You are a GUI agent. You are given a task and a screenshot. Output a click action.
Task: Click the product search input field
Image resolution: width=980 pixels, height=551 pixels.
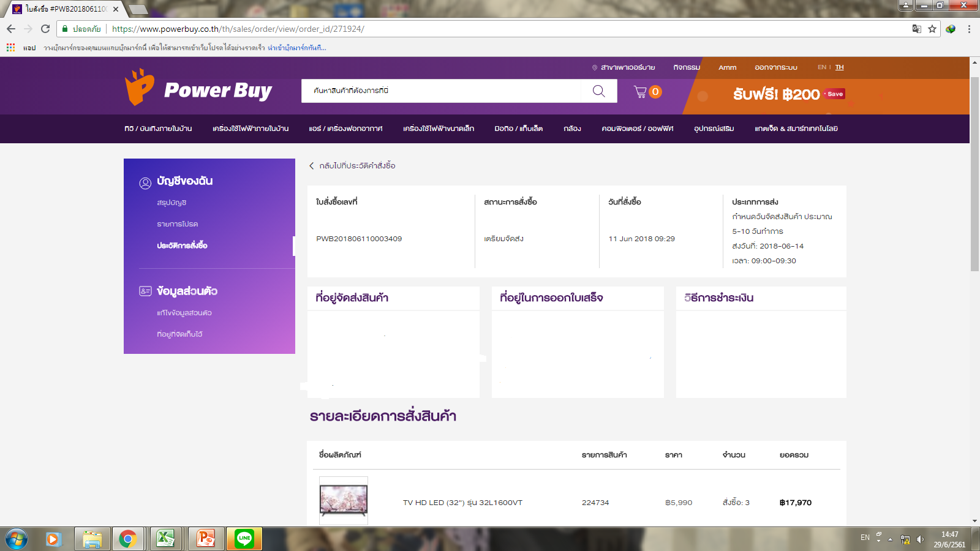(x=441, y=91)
